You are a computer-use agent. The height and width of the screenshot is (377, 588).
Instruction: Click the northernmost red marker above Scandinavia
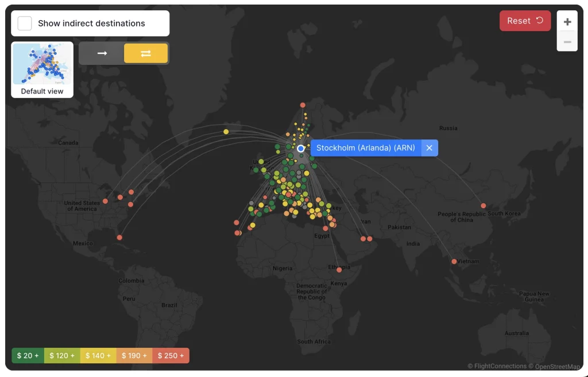pyautogui.click(x=303, y=105)
